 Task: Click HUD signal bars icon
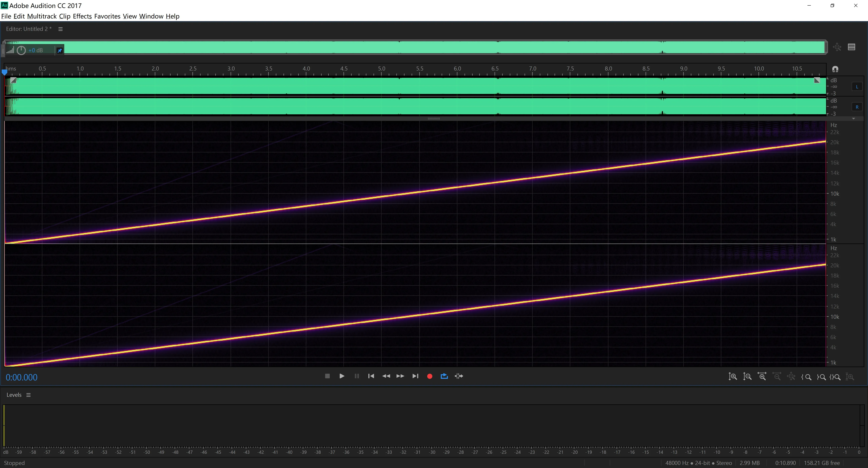coord(10,50)
